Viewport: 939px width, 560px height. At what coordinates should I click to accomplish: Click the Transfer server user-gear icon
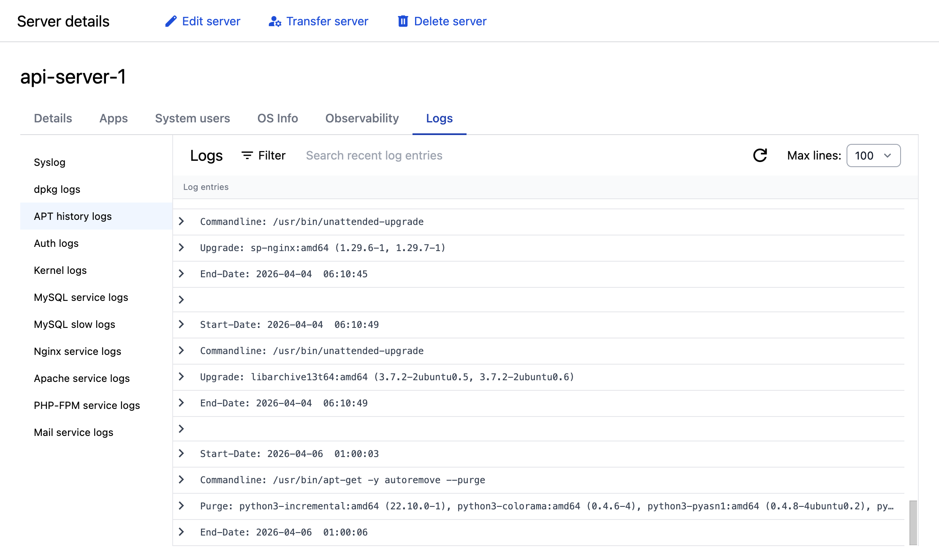pyautogui.click(x=275, y=21)
